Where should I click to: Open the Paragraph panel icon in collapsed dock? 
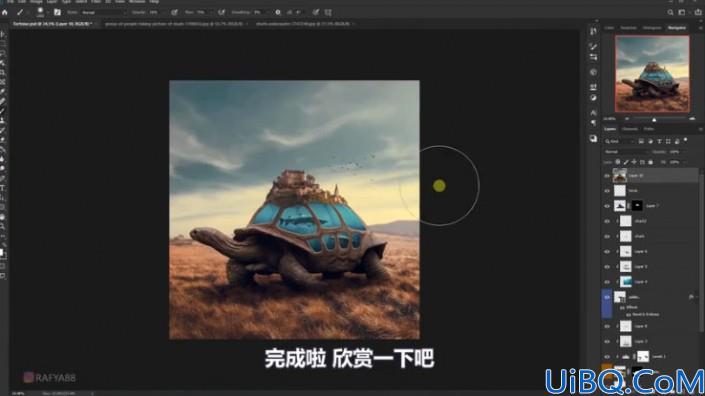pos(593,123)
